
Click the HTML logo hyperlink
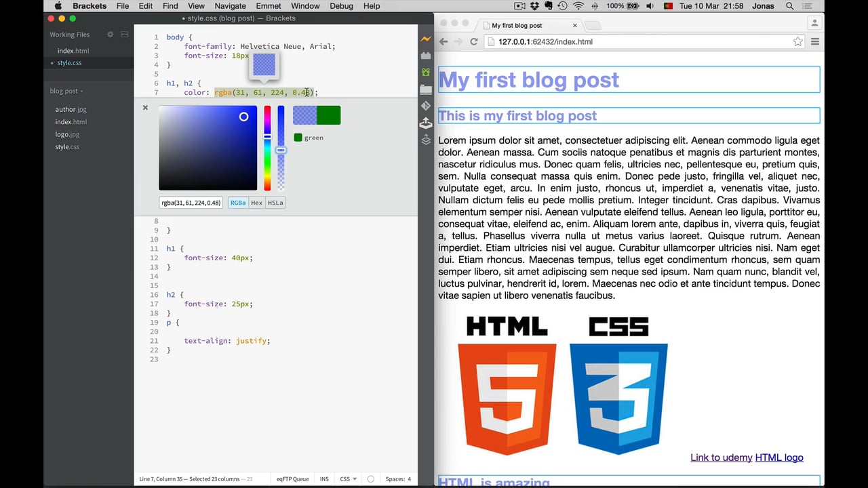[779, 457]
